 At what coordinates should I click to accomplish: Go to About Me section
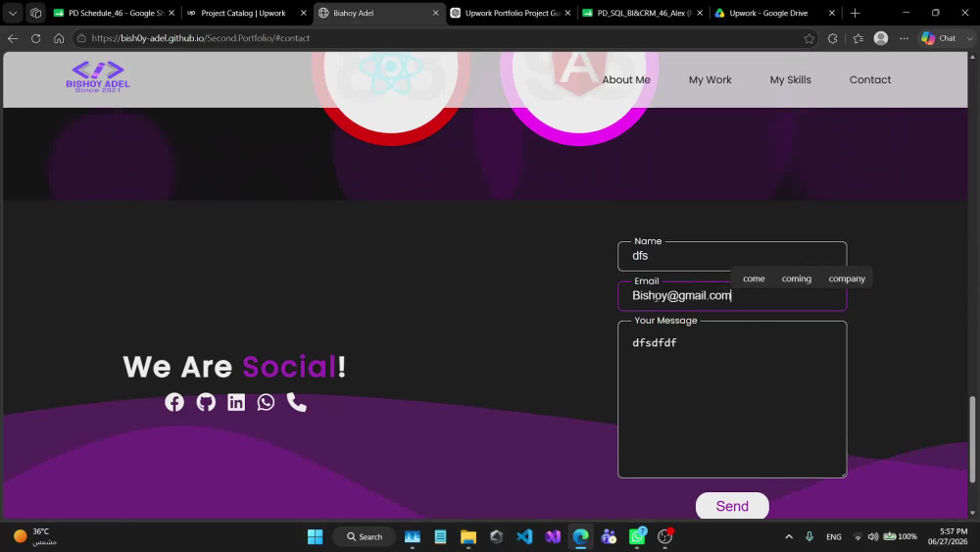tap(626, 80)
